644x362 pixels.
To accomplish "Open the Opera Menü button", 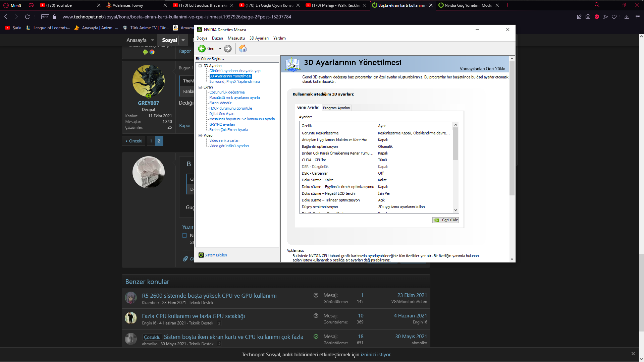I will coord(12,5).
